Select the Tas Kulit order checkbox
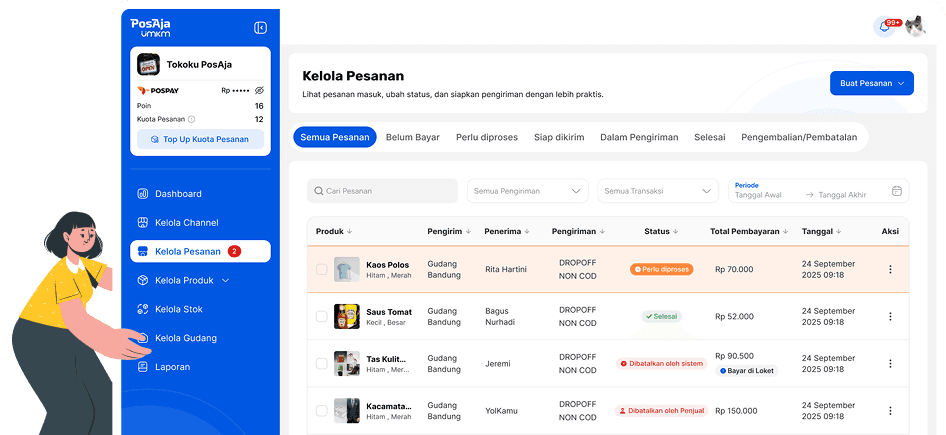The width and height of the screenshot is (946, 435). [322, 364]
